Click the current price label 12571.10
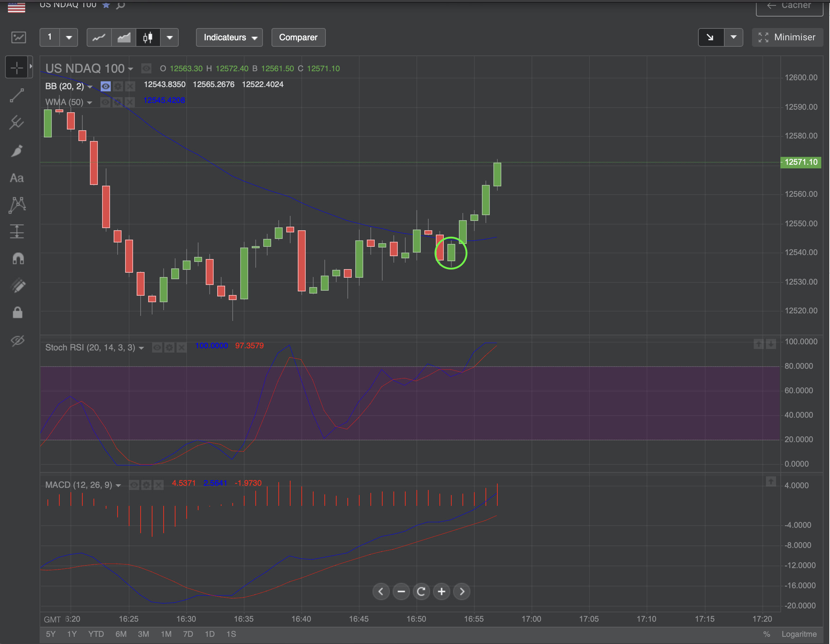The width and height of the screenshot is (830, 644). (801, 162)
